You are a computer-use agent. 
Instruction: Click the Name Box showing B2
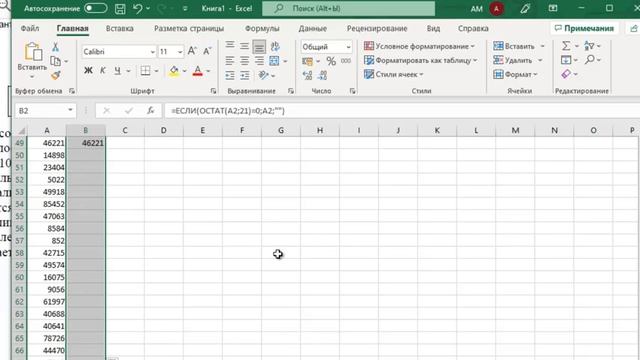[x=40, y=111]
